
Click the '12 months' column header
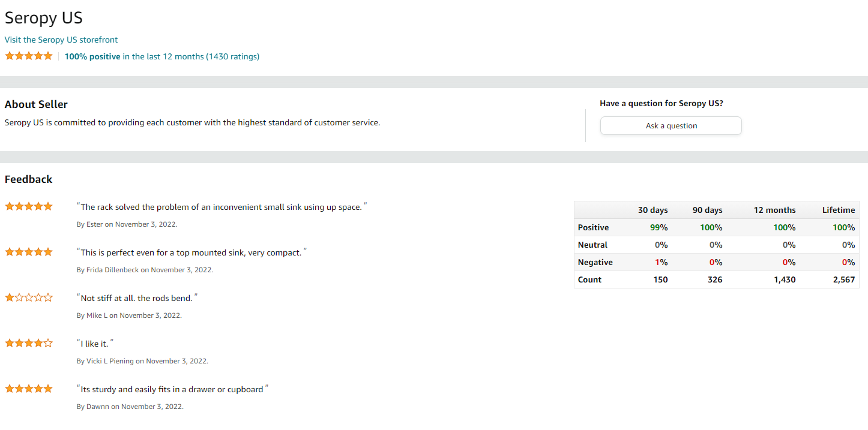pos(775,210)
